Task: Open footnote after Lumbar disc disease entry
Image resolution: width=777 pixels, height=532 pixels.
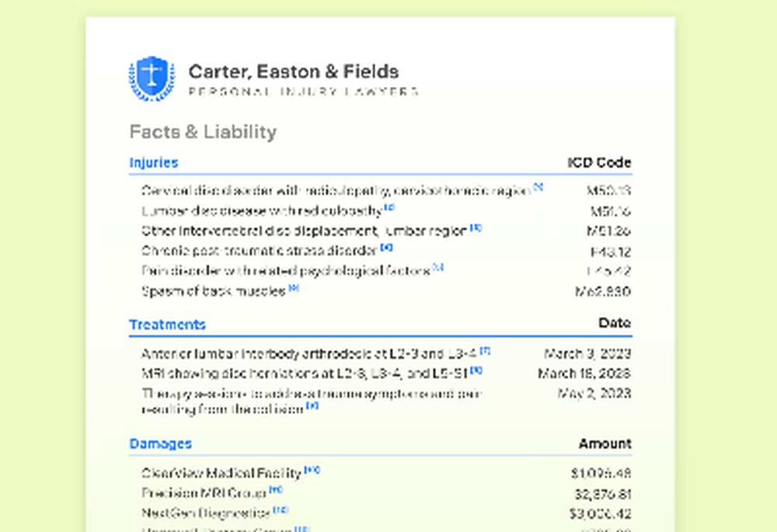Action: tap(390, 207)
